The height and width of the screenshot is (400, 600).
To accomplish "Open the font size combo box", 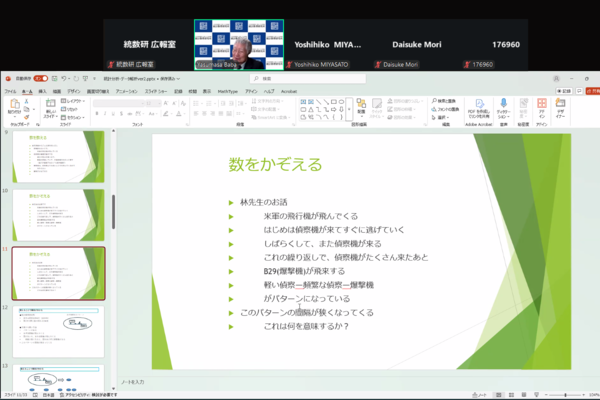I will [153, 103].
